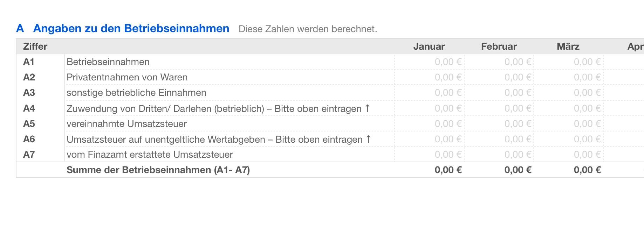Screen dimensions: 644x235
Task: Select the März column header
Action: click(568, 47)
